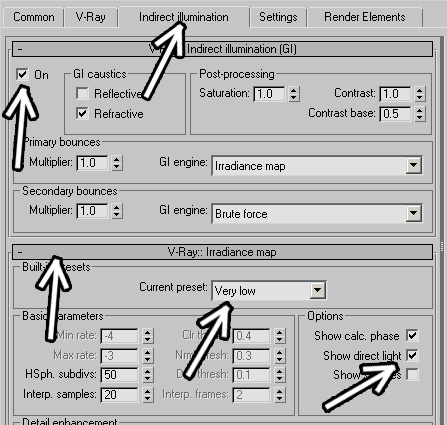Click the Saturation spinner arrows

pos(294,94)
